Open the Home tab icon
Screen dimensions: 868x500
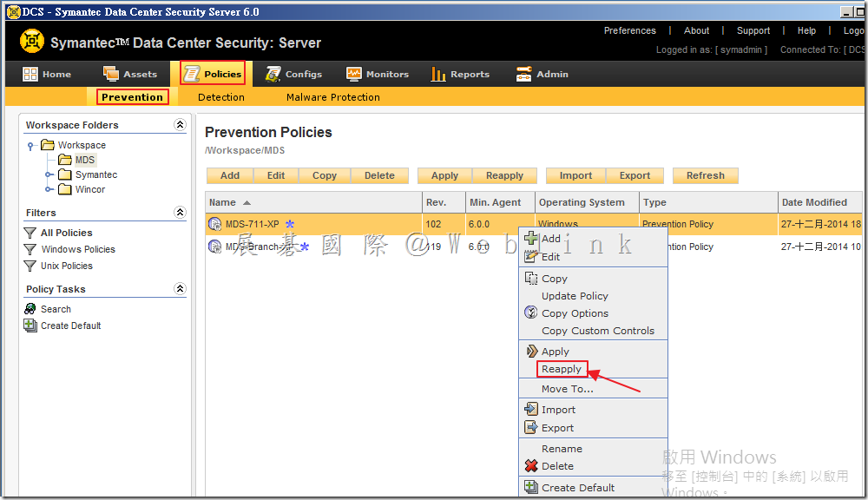coord(30,74)
